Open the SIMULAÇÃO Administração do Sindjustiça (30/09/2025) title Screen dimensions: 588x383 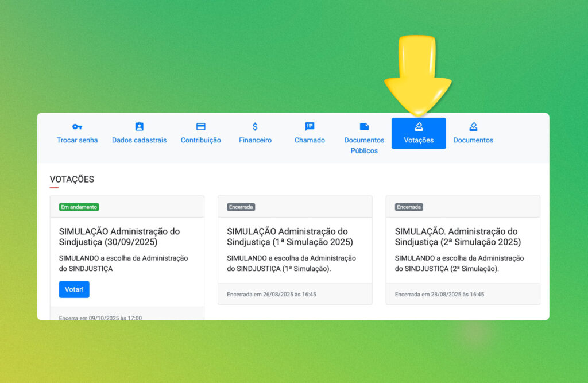point(119,237)
